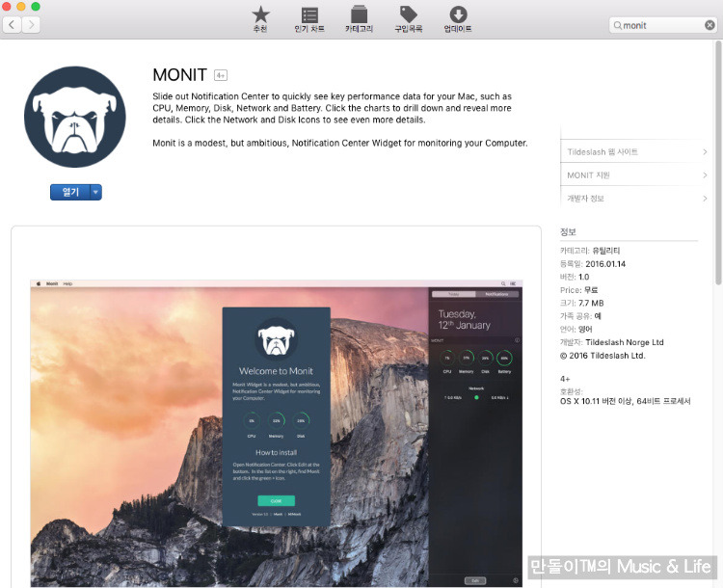Click the 정보 section heading
723x588 pixels.
568,232
